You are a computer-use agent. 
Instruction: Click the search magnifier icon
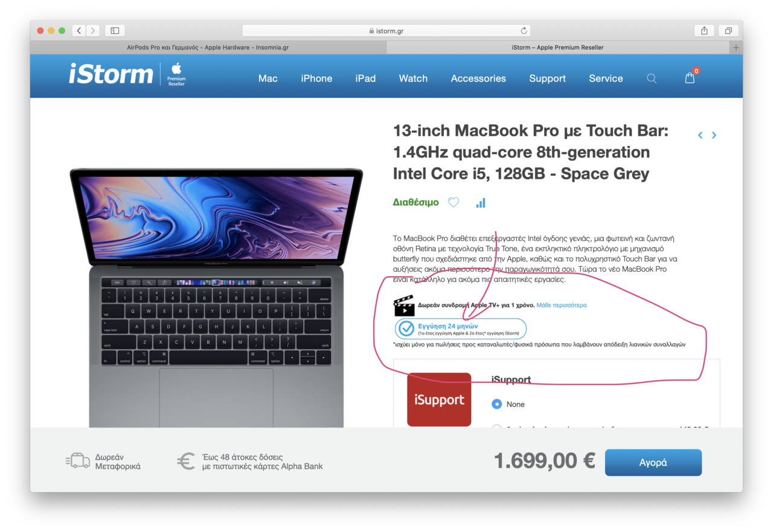652,79
